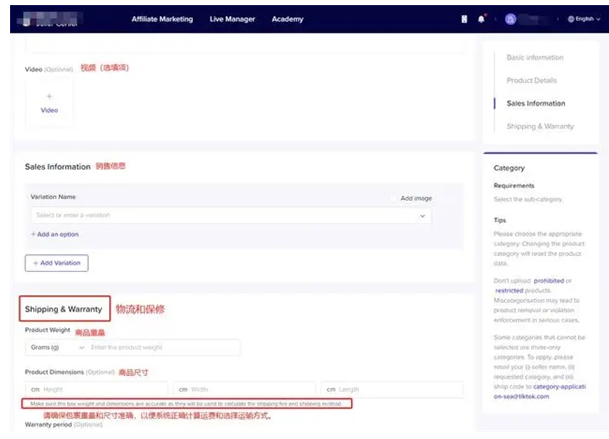
Task: Open the Affiliate Marketing menu
Action: [164, 19]
